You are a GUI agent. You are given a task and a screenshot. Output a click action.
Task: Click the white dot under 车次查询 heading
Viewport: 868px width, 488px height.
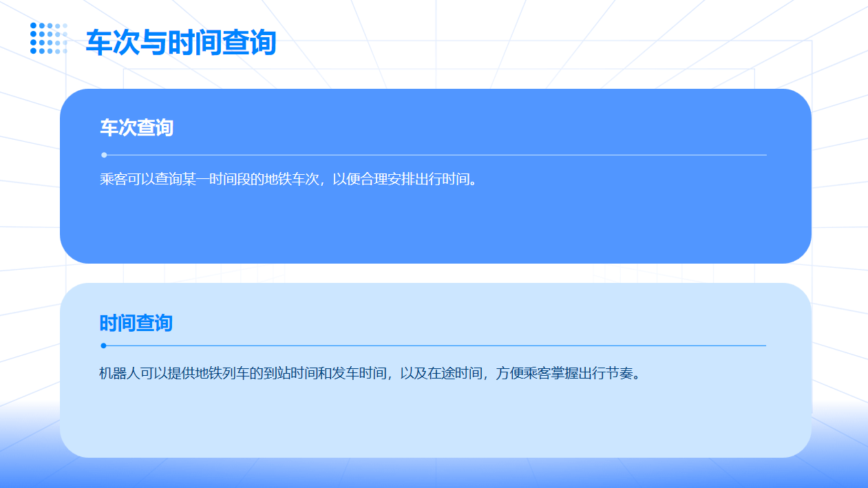(x=104, y=155)
